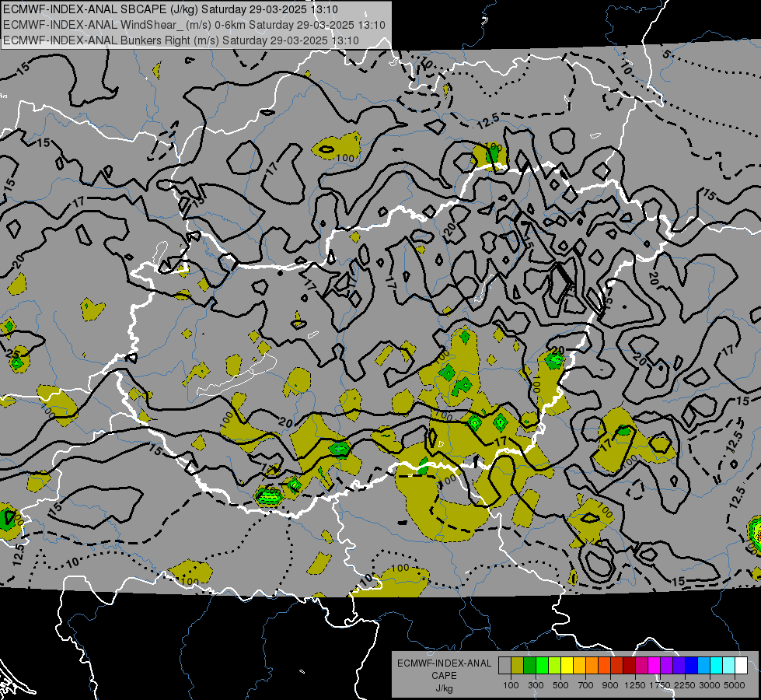Click the Bunkers Right title line
Screen dimensions: 761x700
tap(181, 40)
